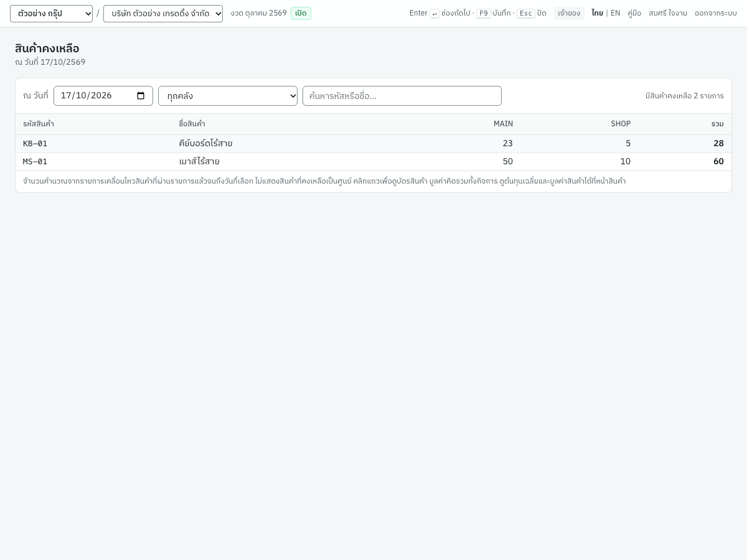Click total 60 for MS-01
The height and width of the screenshot is (560, 747).
tap(718, 162)
